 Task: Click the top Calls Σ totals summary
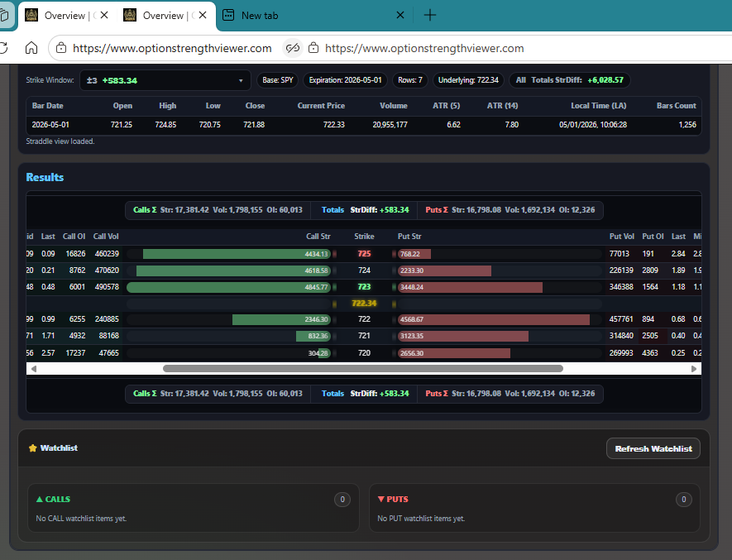click(x=218, y=210)
